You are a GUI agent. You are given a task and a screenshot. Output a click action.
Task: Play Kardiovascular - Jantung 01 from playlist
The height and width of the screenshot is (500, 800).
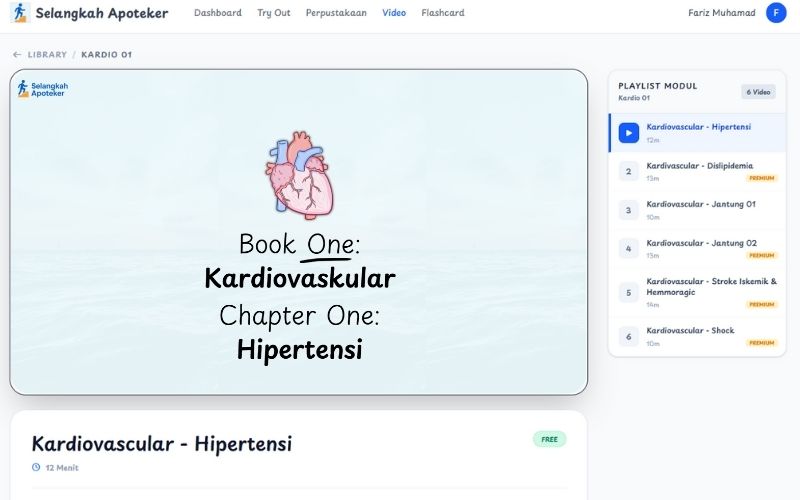(700, 204)
